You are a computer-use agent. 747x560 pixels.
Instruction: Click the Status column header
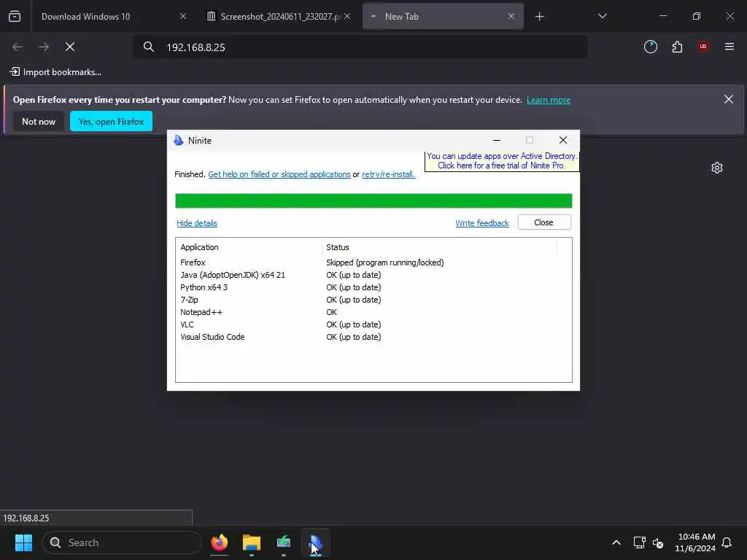[x=439, y=247]
